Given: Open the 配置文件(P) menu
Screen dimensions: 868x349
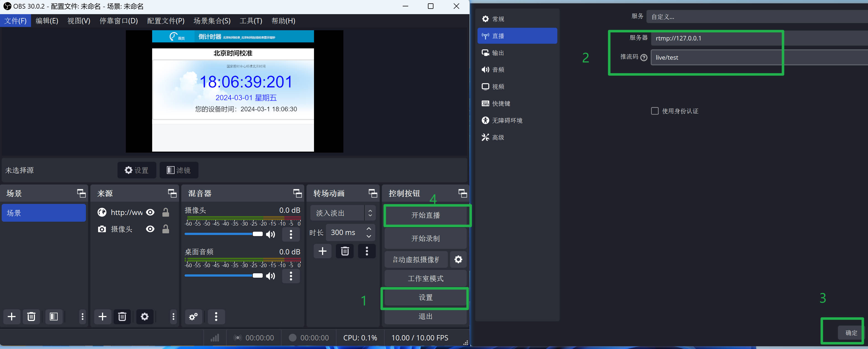Looking at the screenshot, I should [166, 21].
